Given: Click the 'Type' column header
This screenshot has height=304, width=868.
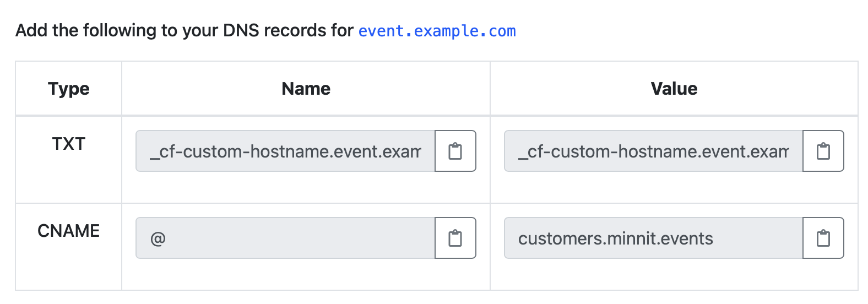Looking at the screenshot, I should pos(68,89).
